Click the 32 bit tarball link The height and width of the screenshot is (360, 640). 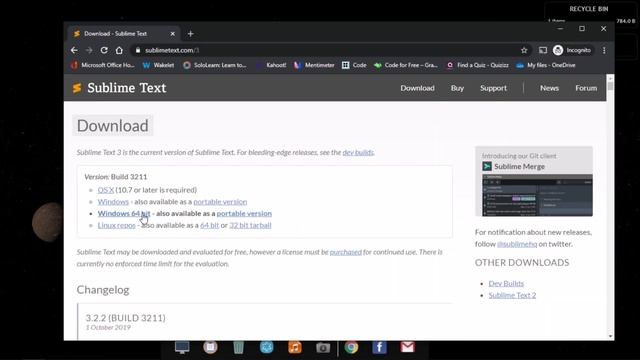click(x=250, y=225)
